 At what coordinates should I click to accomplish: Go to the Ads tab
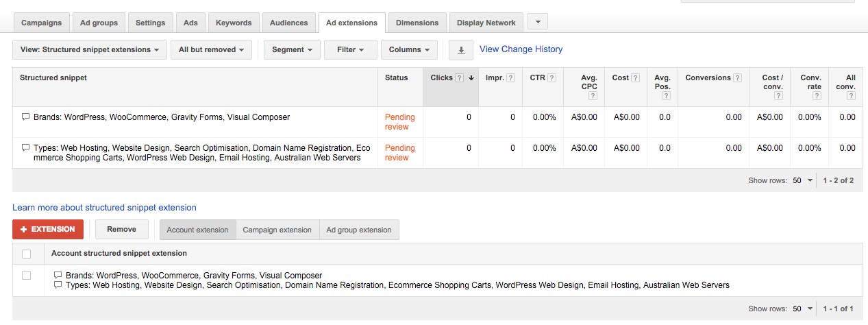click(x=190, y=23)
